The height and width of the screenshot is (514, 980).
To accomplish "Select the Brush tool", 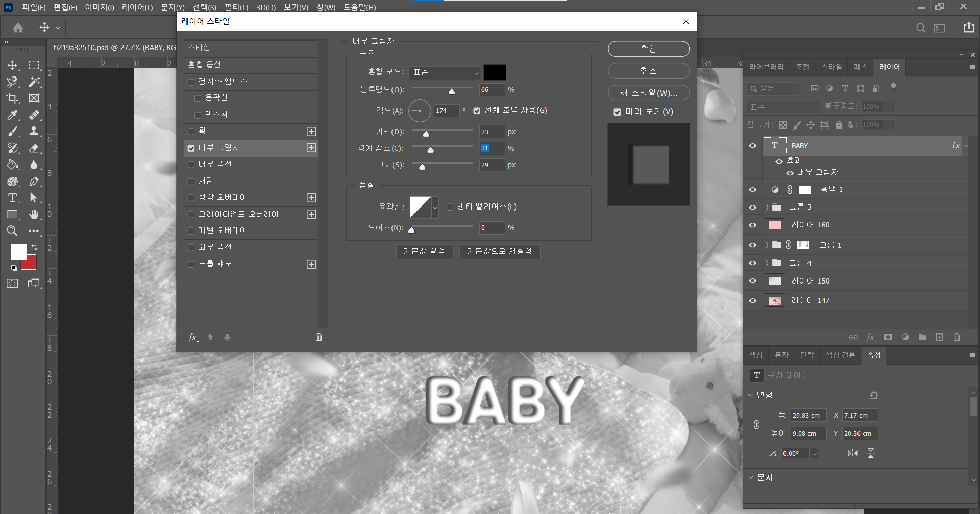I will tap(12, 132).
